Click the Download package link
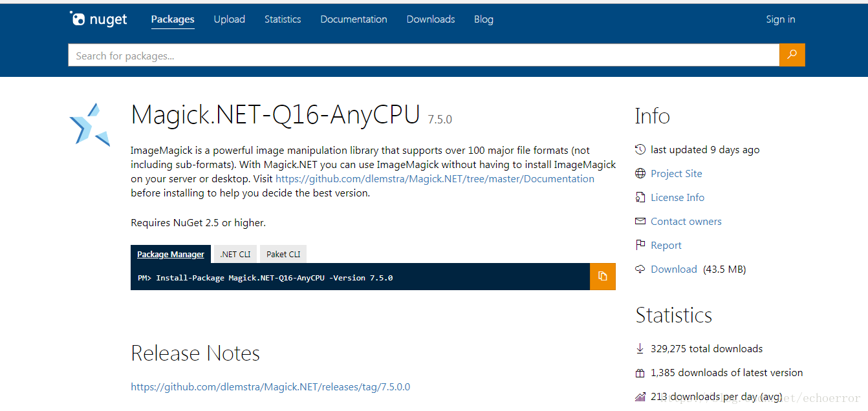Image resolution: width=868 pixels, height=411 pixels. pyautogui.click(x=674, y=269)
